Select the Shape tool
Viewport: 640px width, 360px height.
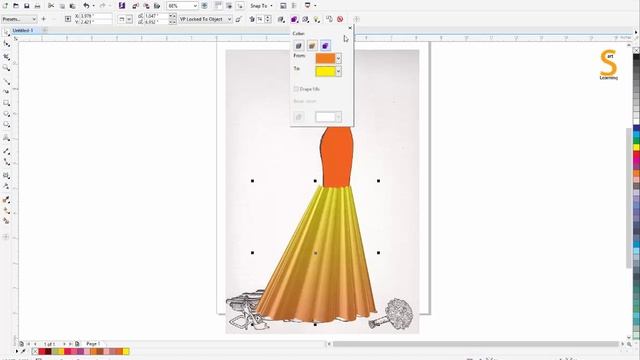pyautogui.click(x=6, y=44)
